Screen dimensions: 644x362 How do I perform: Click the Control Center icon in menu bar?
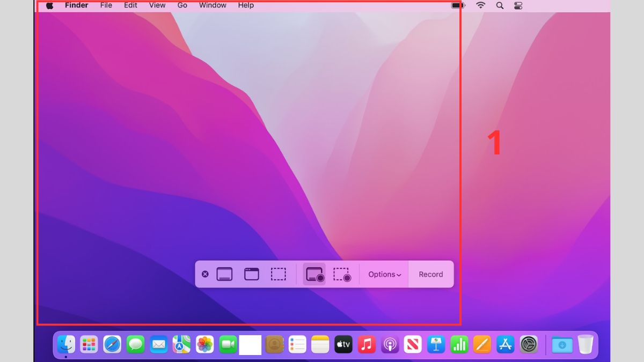pyautogui.click(x=517, y=5)
